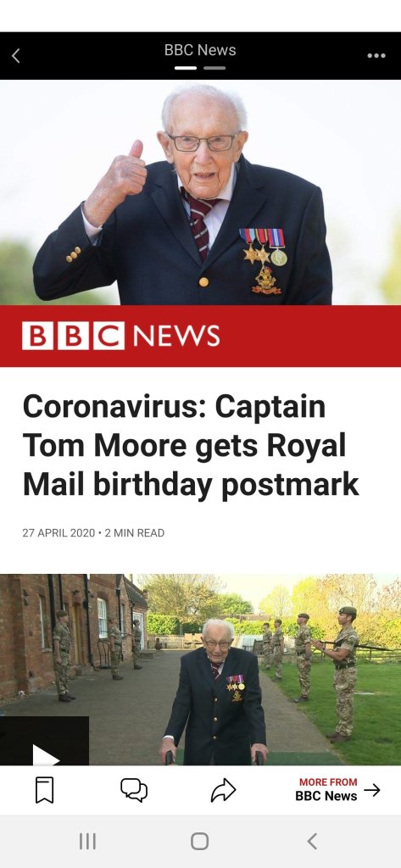401x868 pixels.
Task: Share the article using the arrow icon
Action: click(x=223, y=791)
